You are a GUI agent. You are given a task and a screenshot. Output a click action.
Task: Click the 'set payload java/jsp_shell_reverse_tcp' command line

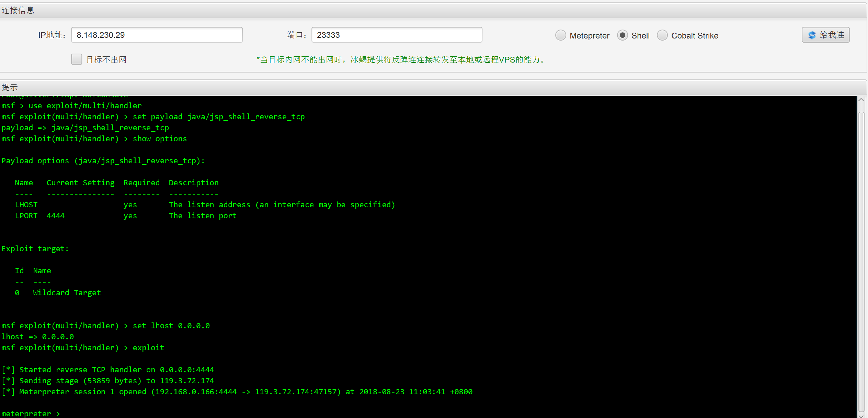(x=153, y=117)
